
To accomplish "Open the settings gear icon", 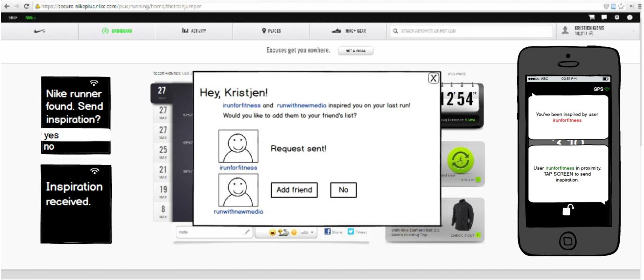I will (x=617, y=17).
